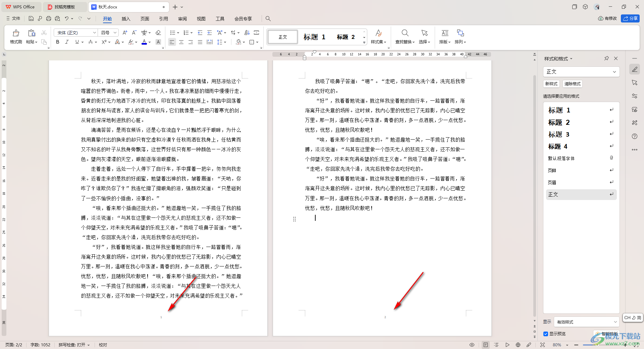Apply blue font color (A underline)
The height and width of the screenshot is (349, 644).
tap(144, 42)
